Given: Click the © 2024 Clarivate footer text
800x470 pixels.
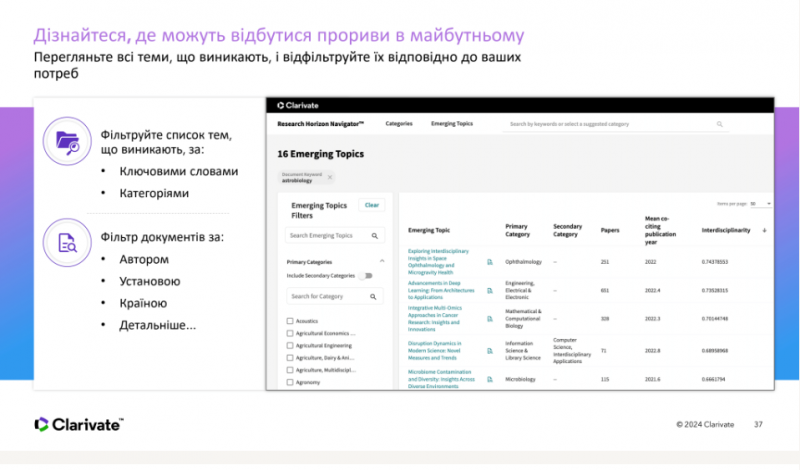Looking at the screenshot, I should (x=705, y=425).
